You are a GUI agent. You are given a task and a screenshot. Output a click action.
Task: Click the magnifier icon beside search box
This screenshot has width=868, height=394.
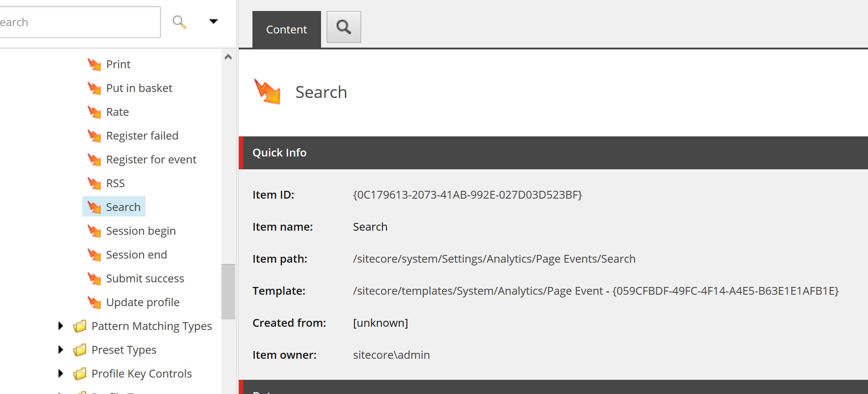coord(179,22)
